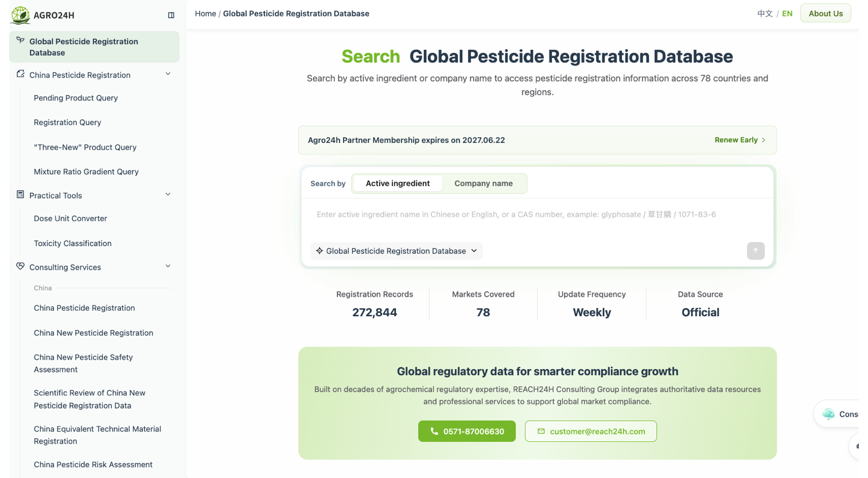Open China New Pesticide Registration
This screenshot has width=868, height=478.
point(94,333)
